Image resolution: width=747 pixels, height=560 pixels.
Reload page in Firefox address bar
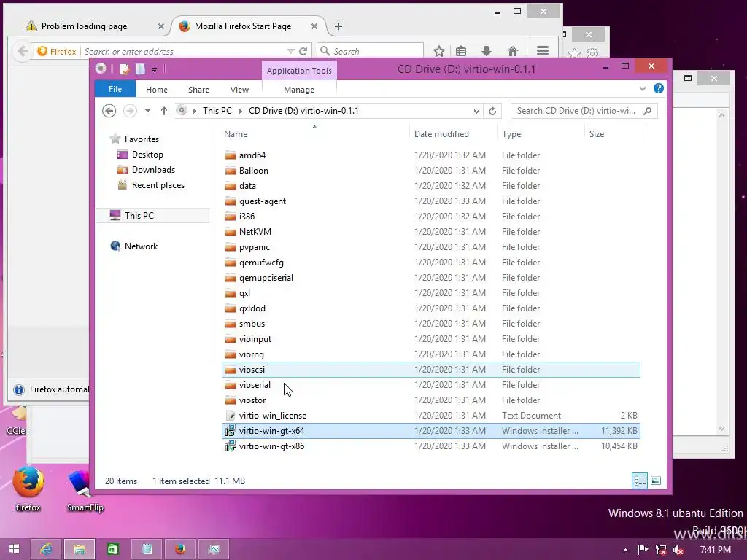(303, 51)
